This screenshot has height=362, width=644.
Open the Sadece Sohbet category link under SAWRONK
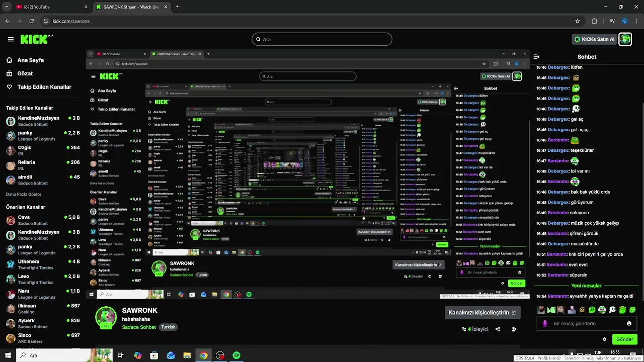click(x=139, y=327)
